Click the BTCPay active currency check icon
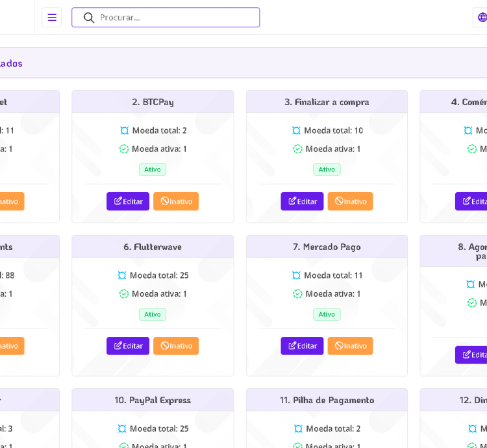 coord(124,149)
